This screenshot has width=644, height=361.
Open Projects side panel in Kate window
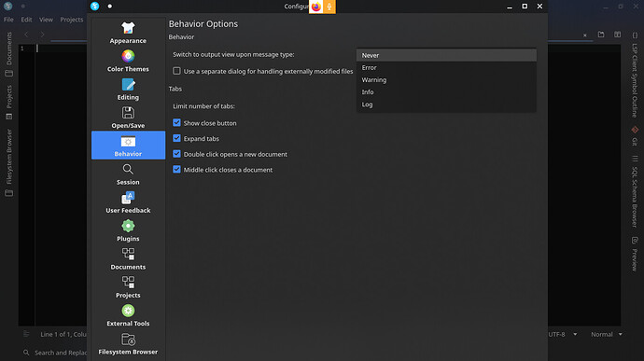click(x=9, y=103)
